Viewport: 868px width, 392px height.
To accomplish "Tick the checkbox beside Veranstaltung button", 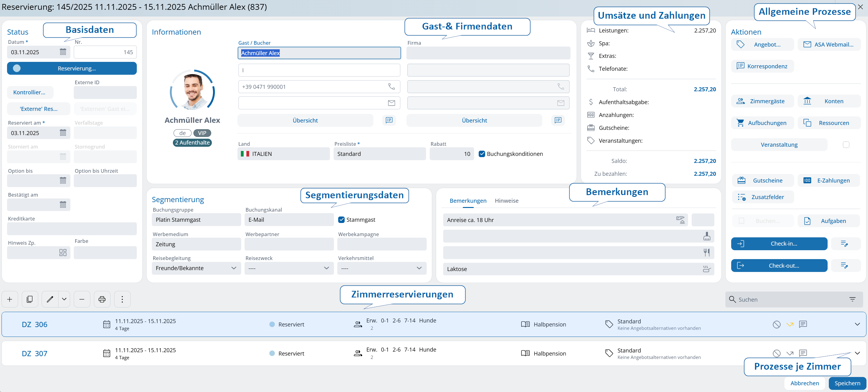I will point(846,145).
